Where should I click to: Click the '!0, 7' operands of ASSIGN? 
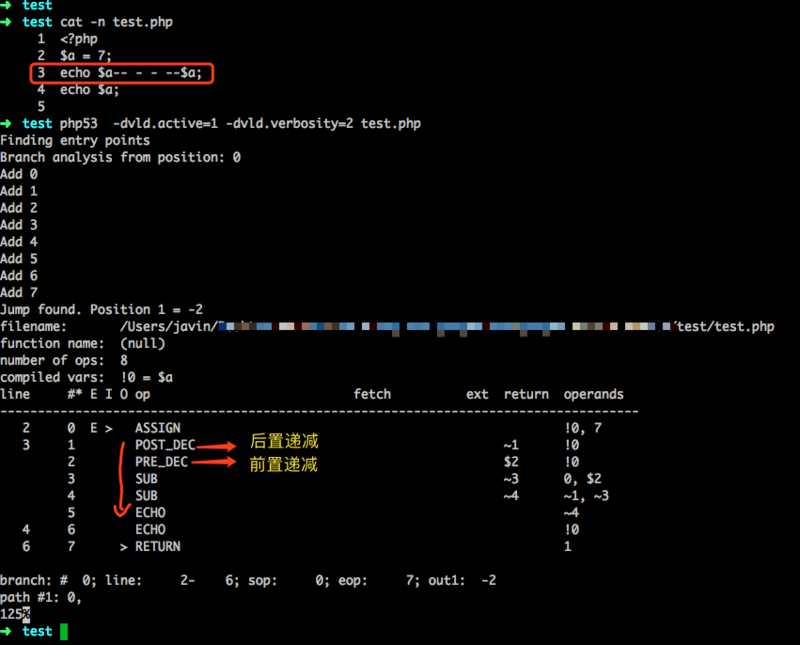click(x=583, y=428)
